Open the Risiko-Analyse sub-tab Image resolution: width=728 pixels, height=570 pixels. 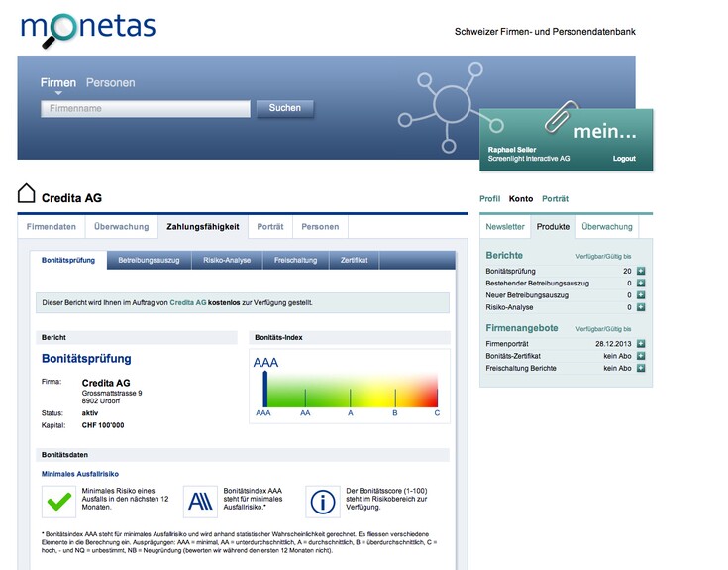pos(227,260)
